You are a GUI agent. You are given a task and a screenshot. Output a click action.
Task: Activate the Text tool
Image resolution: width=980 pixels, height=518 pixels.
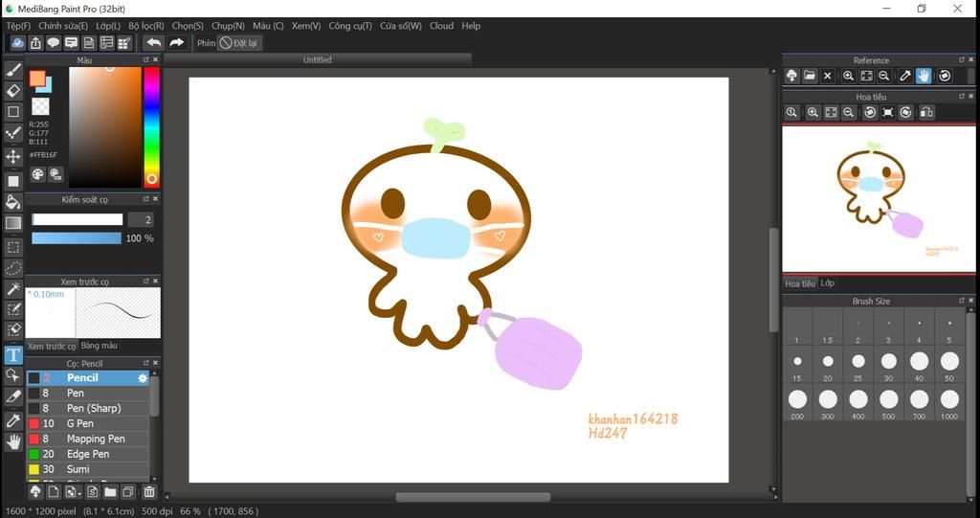point(13,355)
